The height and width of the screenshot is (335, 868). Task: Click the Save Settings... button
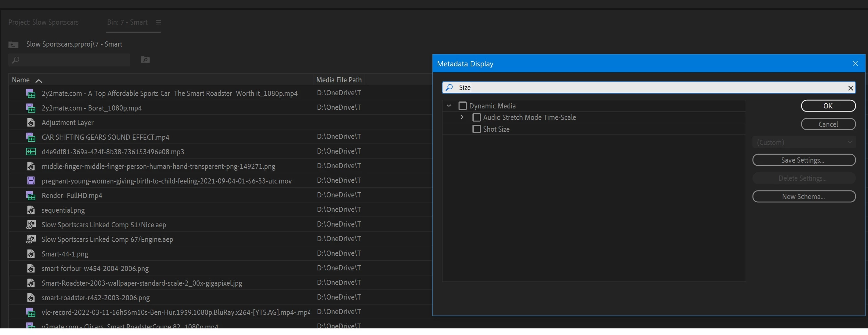[x=804, y=160]
